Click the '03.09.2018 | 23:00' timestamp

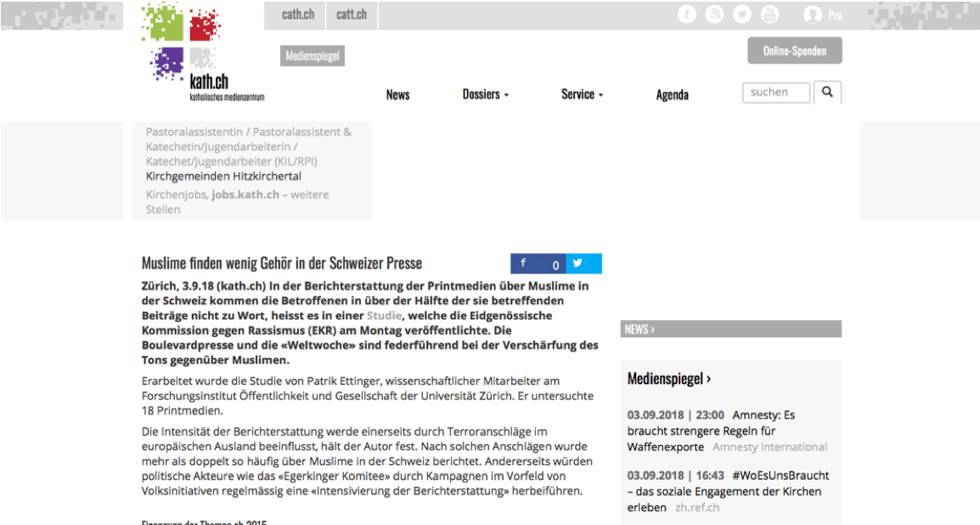pyautogui.click(x=676, y=415)
